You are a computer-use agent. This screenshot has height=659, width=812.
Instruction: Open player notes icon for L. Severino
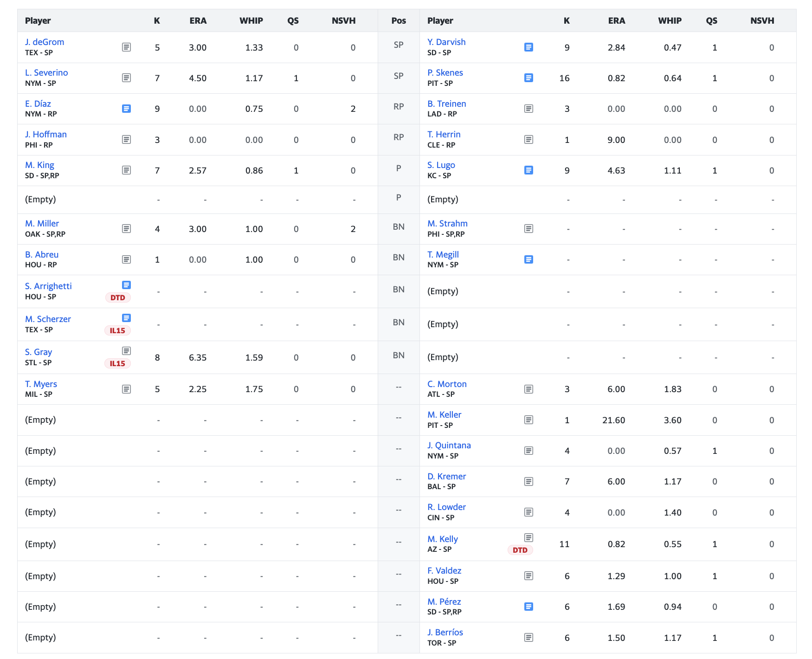pos(126,78)
